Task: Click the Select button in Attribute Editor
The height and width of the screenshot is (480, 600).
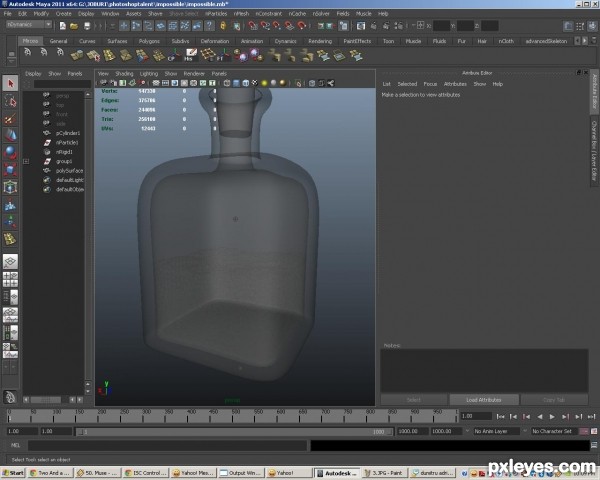Action: click(414, 400)
